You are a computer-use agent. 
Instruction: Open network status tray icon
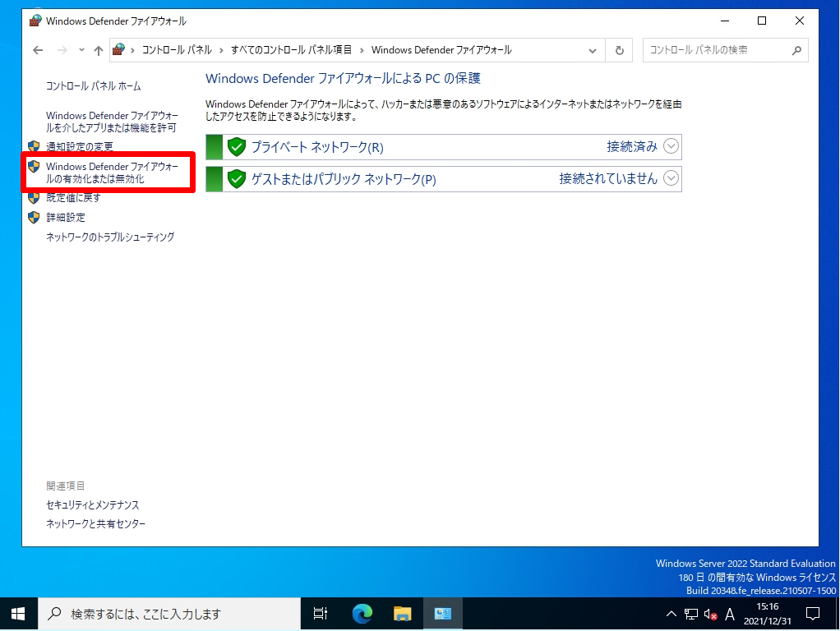pyautogui.click(x=691, y=614)
